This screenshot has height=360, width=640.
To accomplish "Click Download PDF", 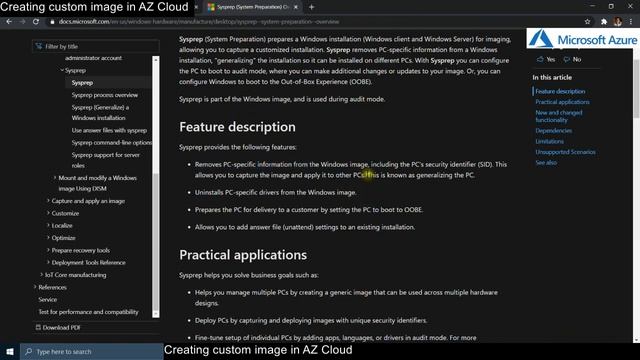I will coord(58,327).
